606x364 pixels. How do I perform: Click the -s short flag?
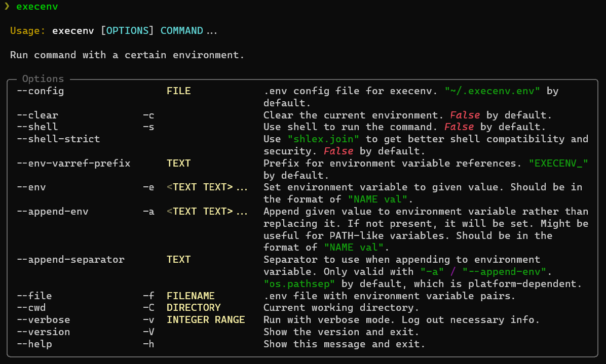tap(148, 127)
